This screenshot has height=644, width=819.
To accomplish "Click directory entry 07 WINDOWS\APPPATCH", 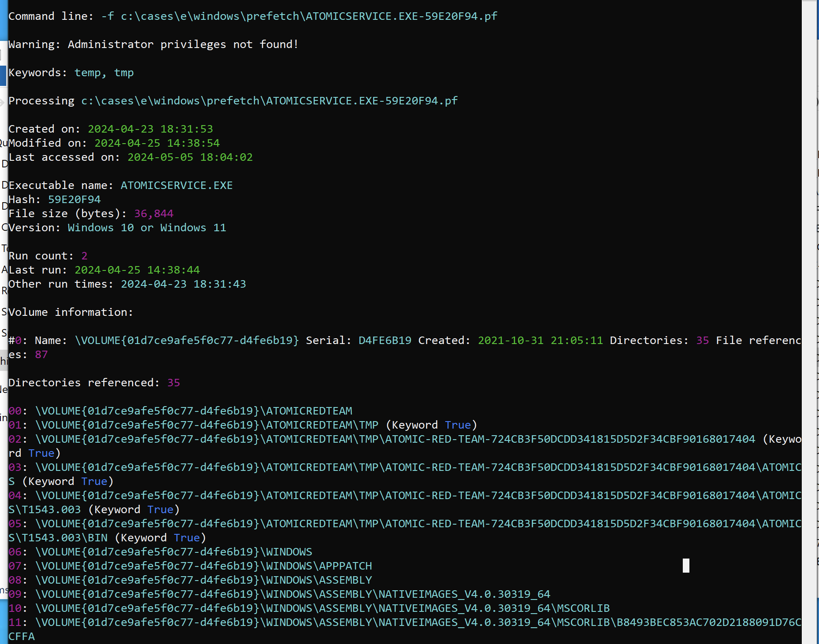I will point(190,566).
